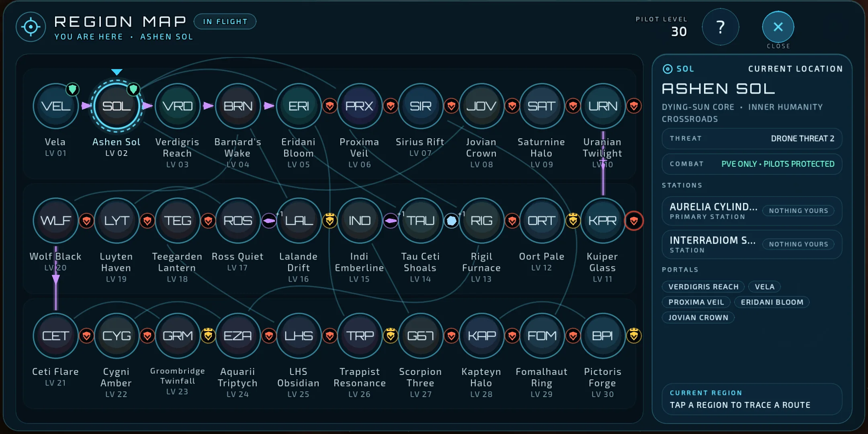Follow the Verdigris Reach portal chip
Screen dimensions: 868x434
703,287
